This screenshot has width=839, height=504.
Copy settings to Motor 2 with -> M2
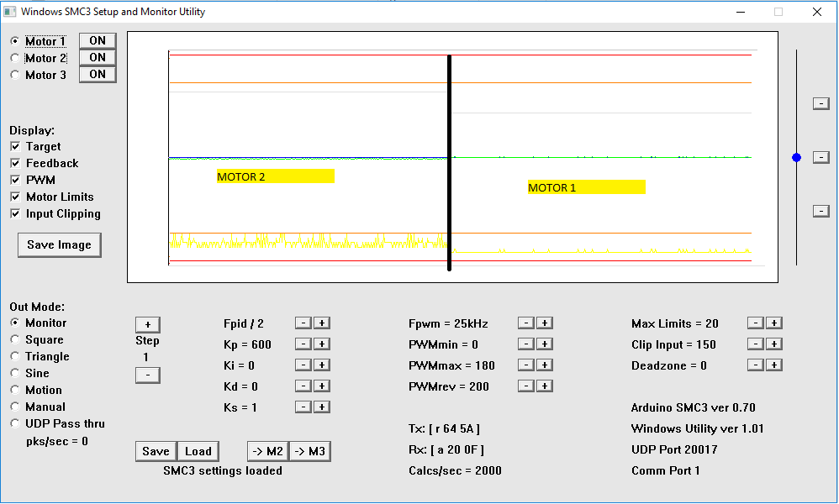(x=268, y=451)
